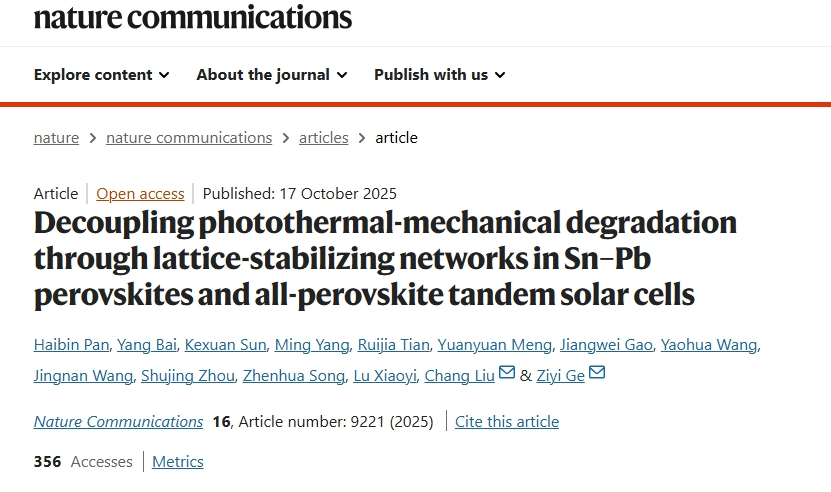Navigate to articles breadcrumb
Viewport: 831px width, 492px height.
[x=324, y=138]
